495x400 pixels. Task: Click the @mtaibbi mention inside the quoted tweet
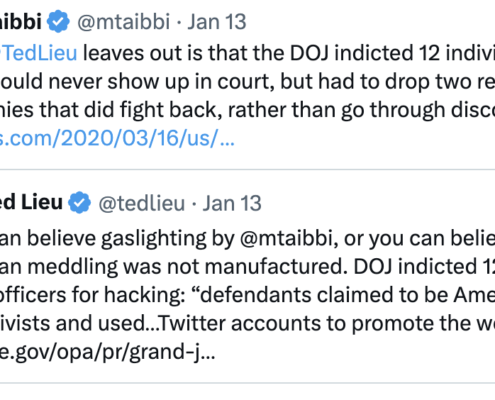(286, 239)
